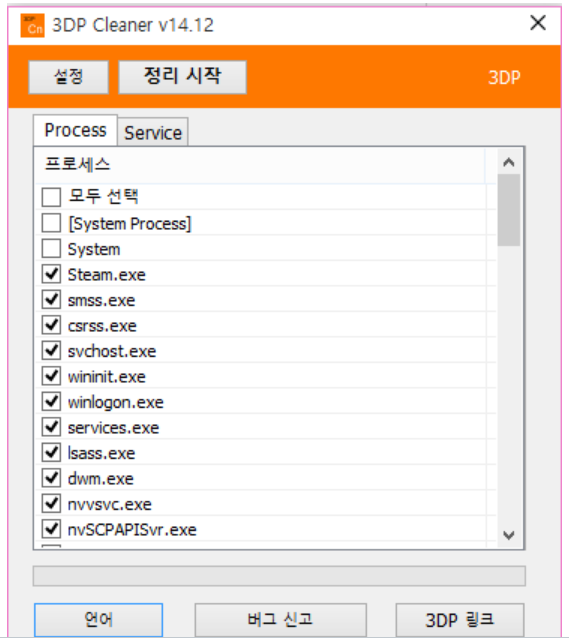Screen dimensions: 569x639
Task: Click the 3DP Cleaner app icon in title bar
Action: click(x=32, y=25)
